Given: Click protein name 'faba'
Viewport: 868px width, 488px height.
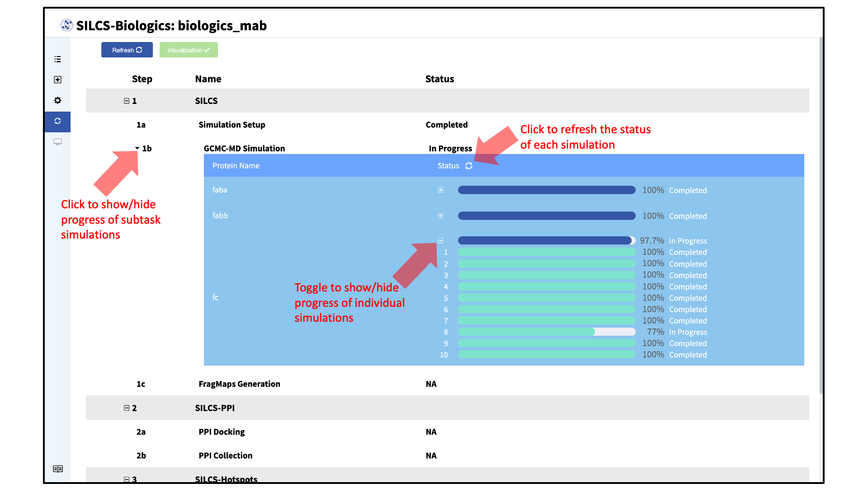Looking at the screenshot, I should 220,190.
